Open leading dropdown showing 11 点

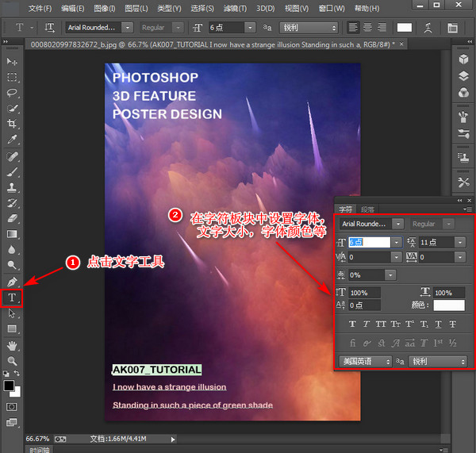460,242
